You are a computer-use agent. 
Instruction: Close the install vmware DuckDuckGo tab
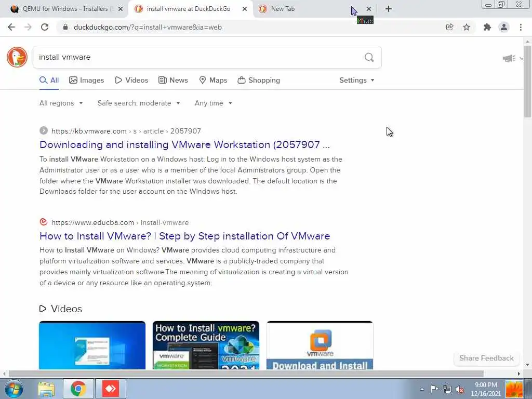click(245, 9)
